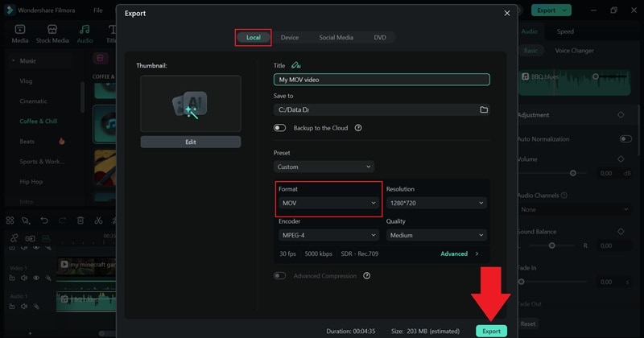Delete the selected clip with trash icon
This screenshot has width=644, height=338.
coord(80,221)
